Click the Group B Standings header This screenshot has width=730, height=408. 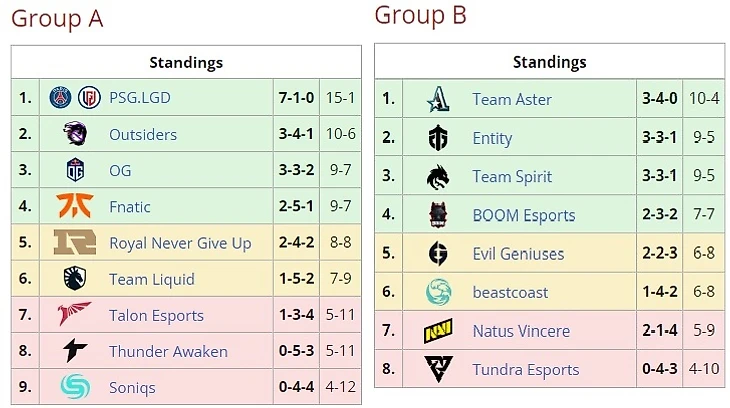click(x=549, y=62)
